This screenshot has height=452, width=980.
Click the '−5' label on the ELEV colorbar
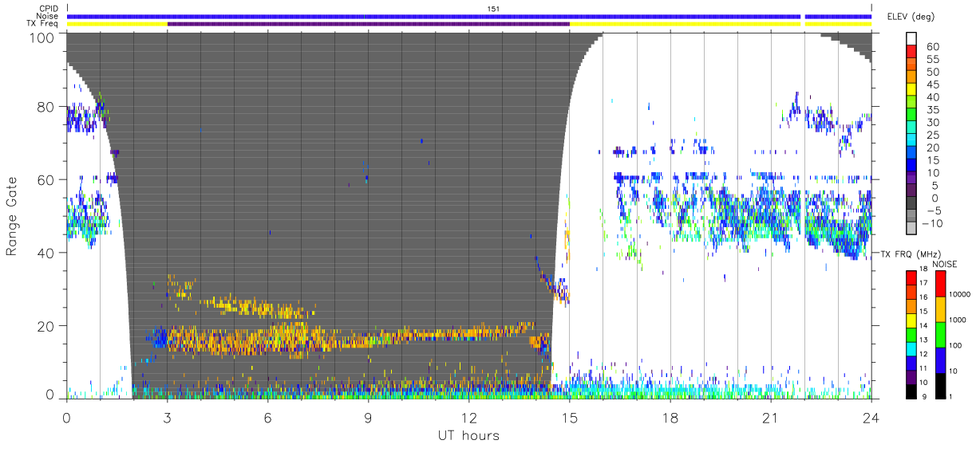pos(933,210)
